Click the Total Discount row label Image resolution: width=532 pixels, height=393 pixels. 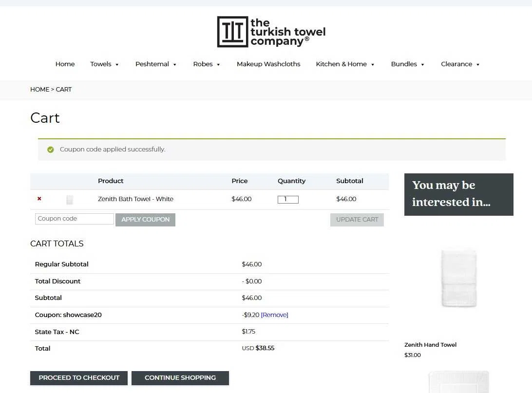click(57, 281)
